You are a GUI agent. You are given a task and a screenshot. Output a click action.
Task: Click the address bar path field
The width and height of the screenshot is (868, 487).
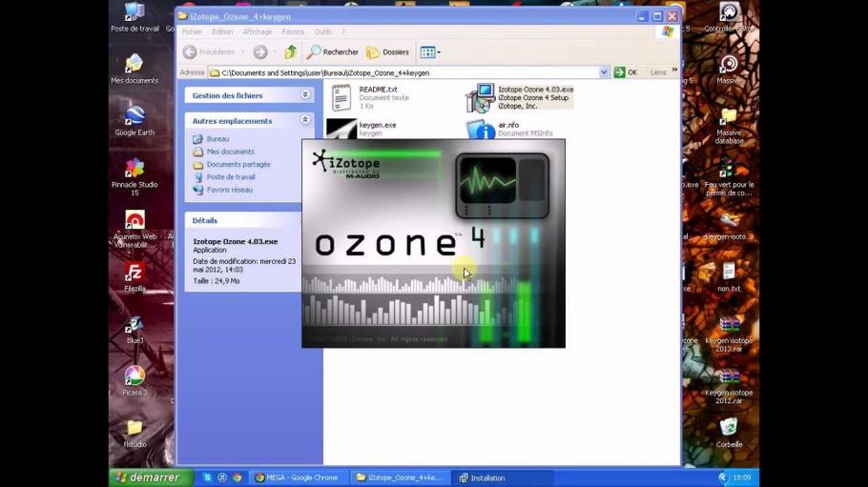408,72
